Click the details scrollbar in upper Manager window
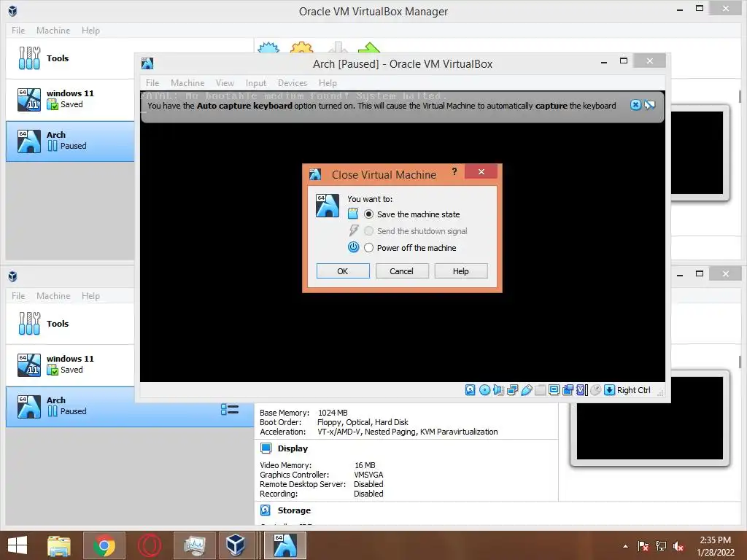 (740, 97)
